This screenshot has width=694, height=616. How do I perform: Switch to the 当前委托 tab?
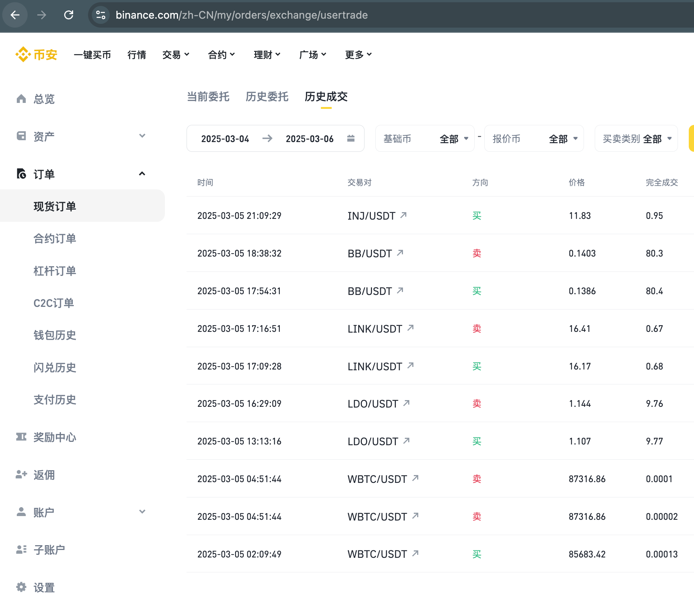tap(208, 97)
